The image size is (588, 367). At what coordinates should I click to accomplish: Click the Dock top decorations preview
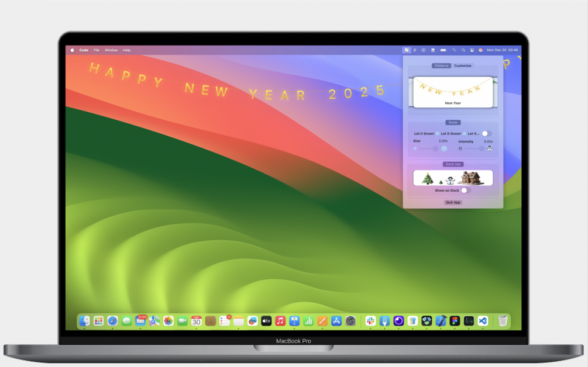453,178
